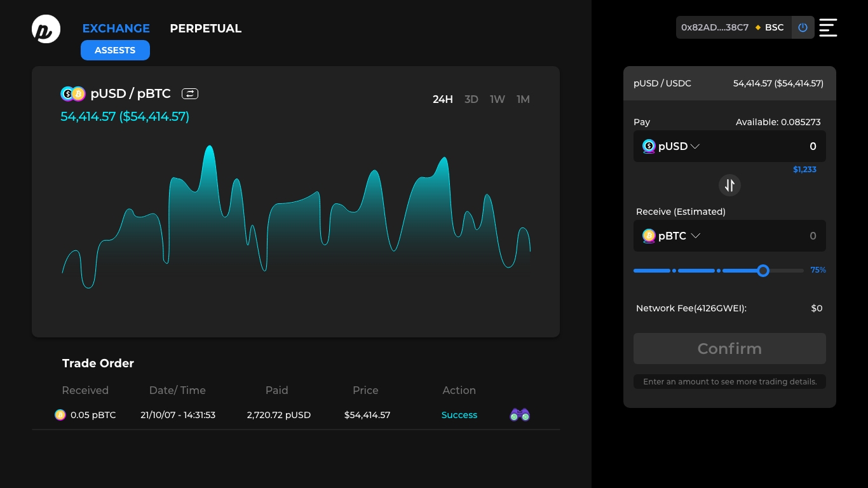Image resolution: width=868 pixels, height=488 pixels.
Task: Go to the PERPETUAL tab
Action: (x=205, y=29)
